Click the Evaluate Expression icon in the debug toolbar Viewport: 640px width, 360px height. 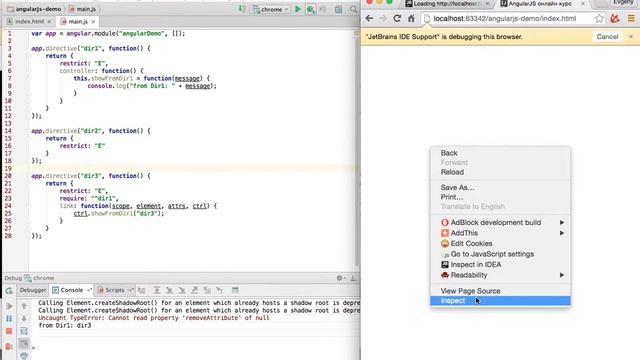[x=235, y=290]
